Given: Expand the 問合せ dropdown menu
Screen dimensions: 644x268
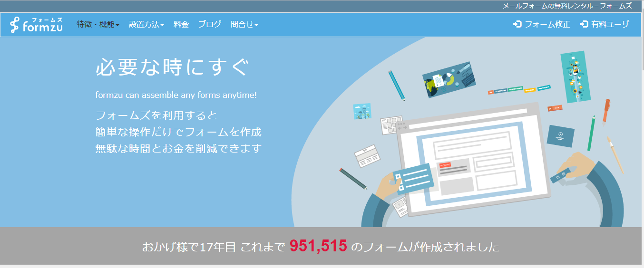Looking at the screenshot, I should [x=244, y=25].
